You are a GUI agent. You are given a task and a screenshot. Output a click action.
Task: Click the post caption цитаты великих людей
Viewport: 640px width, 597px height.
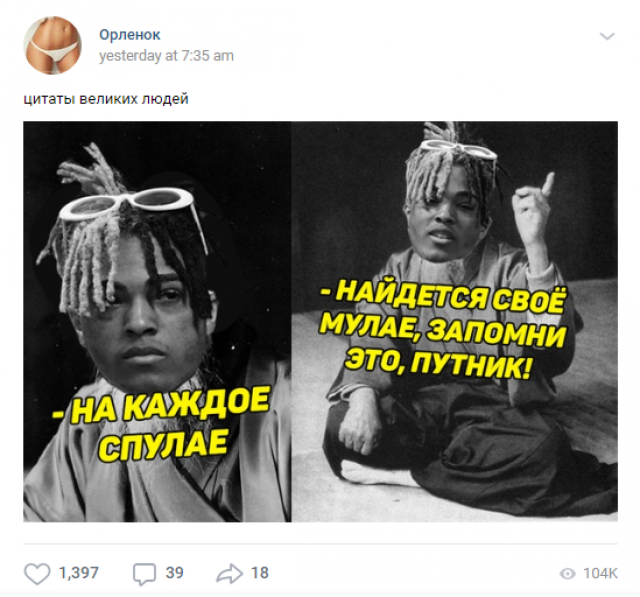(x=106, y=99)
